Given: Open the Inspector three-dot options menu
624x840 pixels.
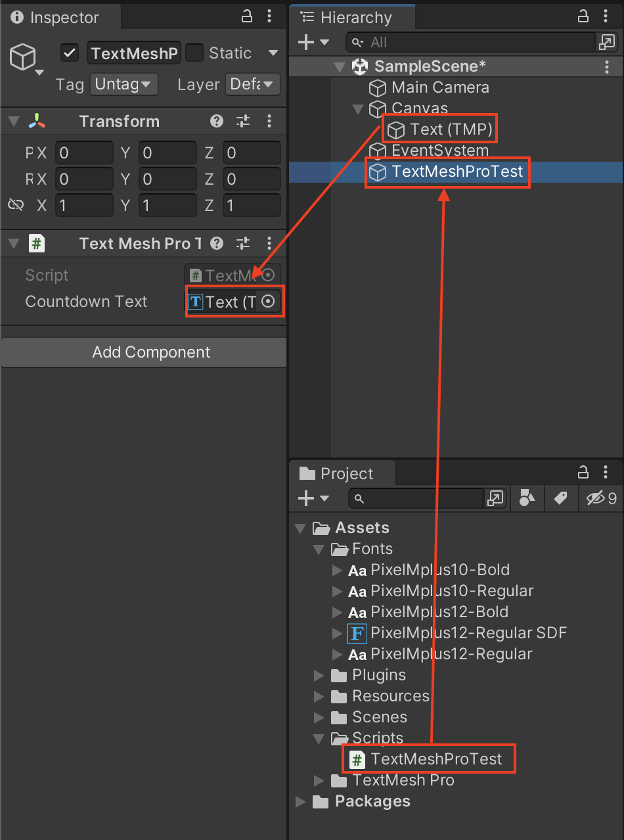Looking at the screenshot, I should (270, 16).
